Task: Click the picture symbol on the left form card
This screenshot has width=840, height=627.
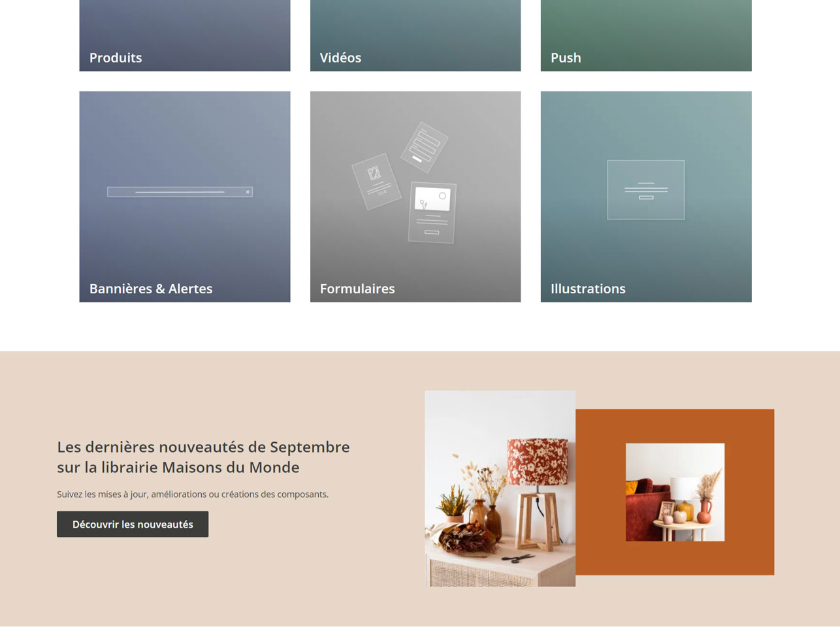Action: 374,173
